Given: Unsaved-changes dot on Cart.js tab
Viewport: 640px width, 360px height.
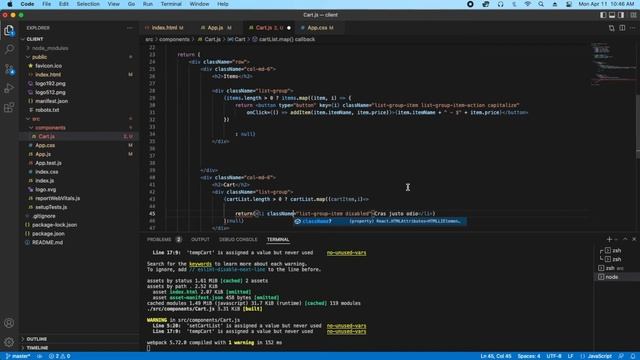Looking at the screenshot, I should click(289, 28).
